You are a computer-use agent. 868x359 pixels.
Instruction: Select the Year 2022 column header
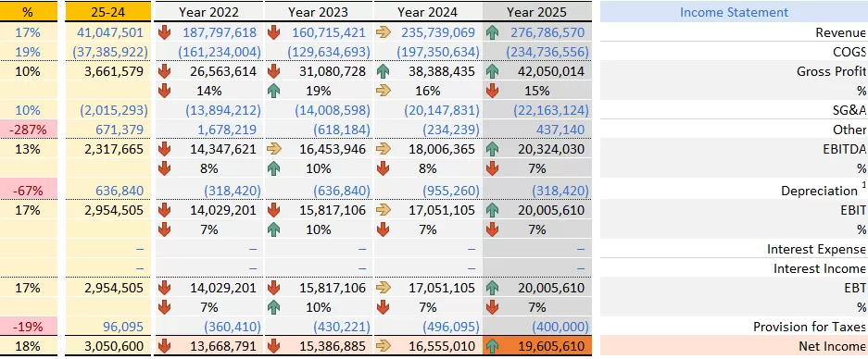[208, 12]
